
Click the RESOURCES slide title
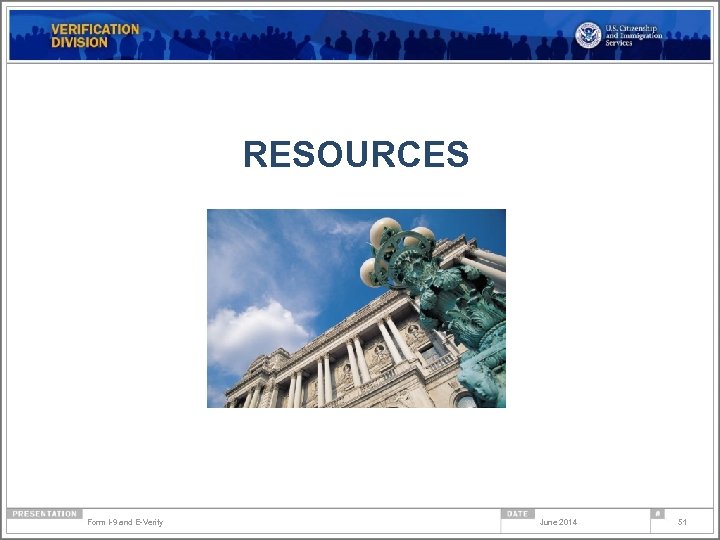point(356,154)
